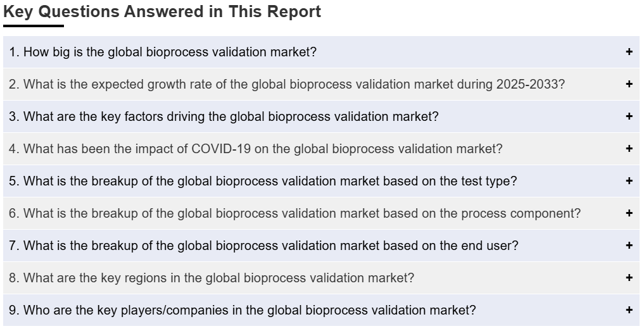Click the 'Key Questions Answered in This Report' heading

coord(162,11)
